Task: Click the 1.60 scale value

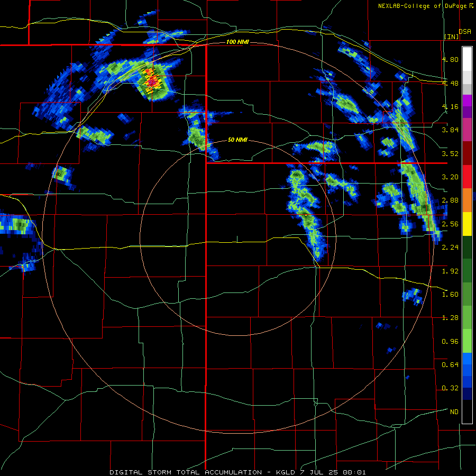Action: [450, 295]
